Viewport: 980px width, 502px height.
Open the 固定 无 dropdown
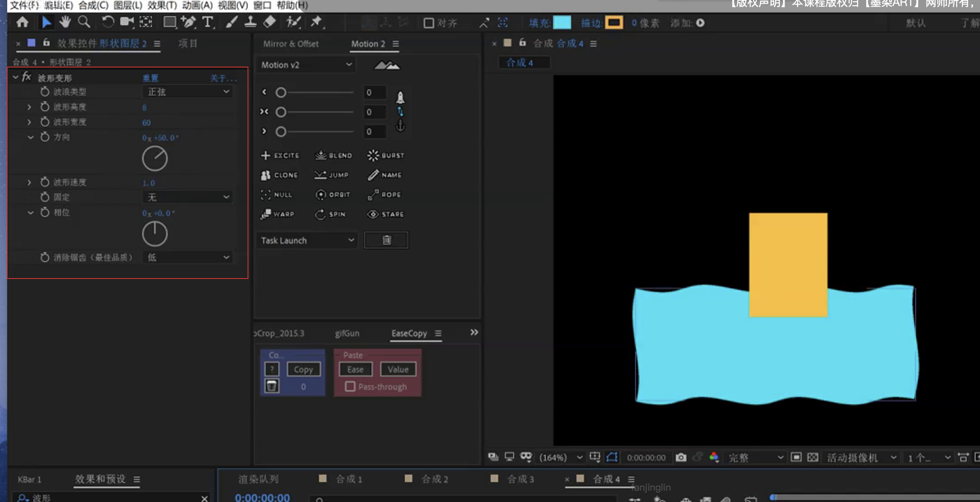coord(187,197)
